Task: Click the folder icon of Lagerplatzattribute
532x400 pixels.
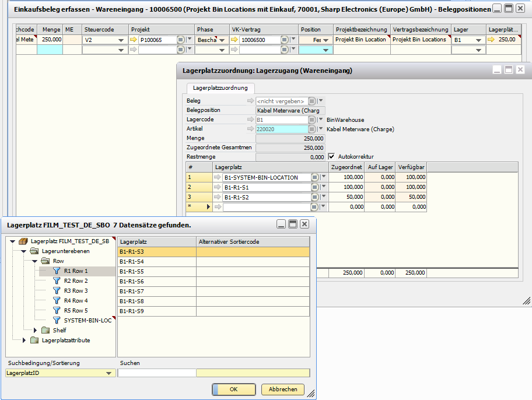Action: [34, 341]
